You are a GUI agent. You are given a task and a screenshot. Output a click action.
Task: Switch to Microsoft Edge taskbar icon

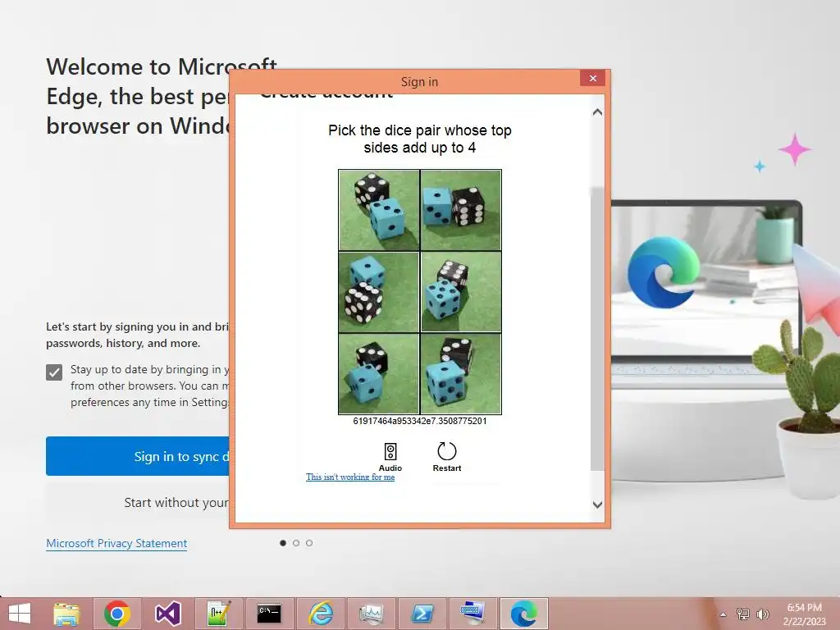(x=523, y=614)
